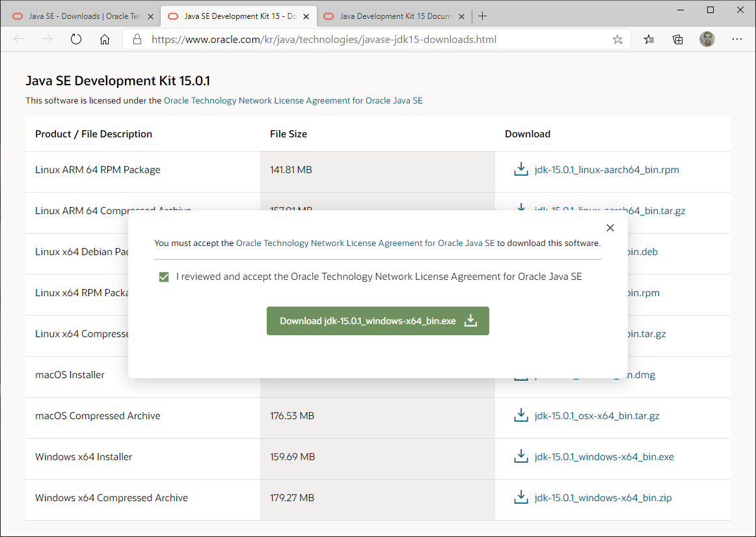The image size is (756, 537).
Task: Click jdk-15.0.1_windows-x64_bin.exe table link
Action: 604,456
